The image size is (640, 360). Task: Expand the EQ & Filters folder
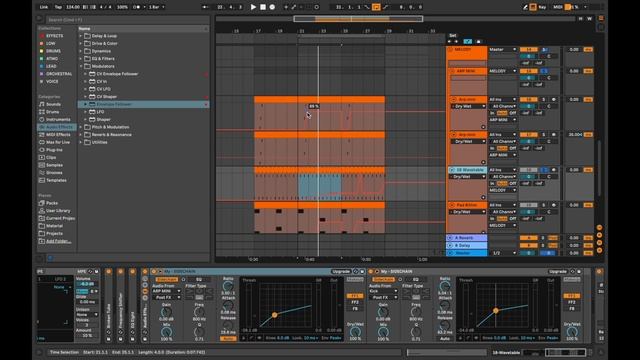(x=81, y=58)
